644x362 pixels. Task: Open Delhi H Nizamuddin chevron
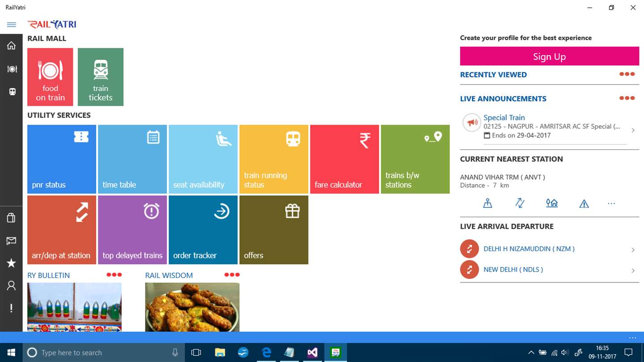633,250
